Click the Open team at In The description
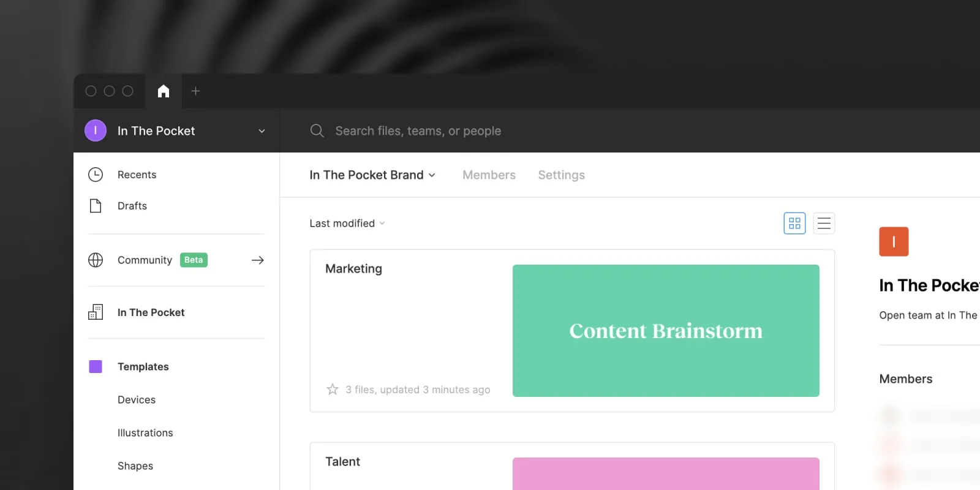 929,315
